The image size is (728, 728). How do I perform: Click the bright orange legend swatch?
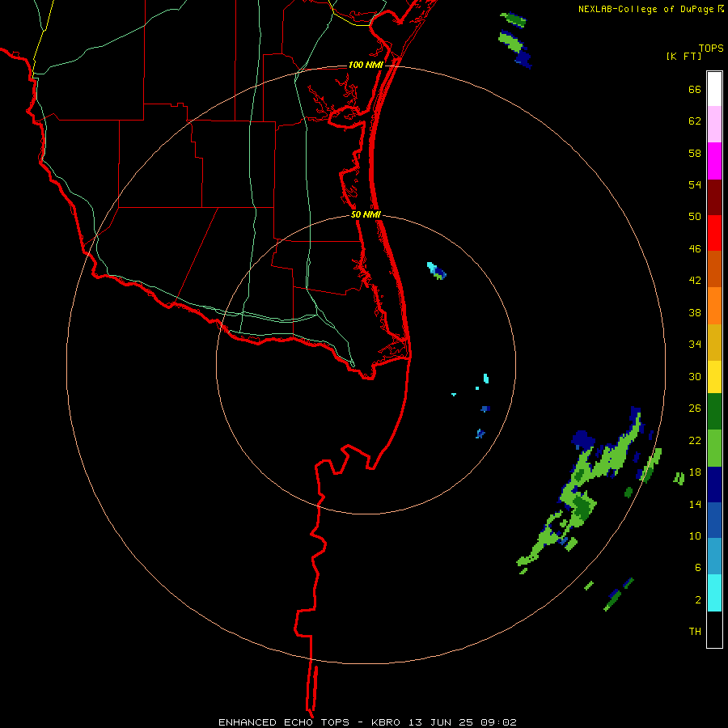pyautogui.click(x=714, y=306)
